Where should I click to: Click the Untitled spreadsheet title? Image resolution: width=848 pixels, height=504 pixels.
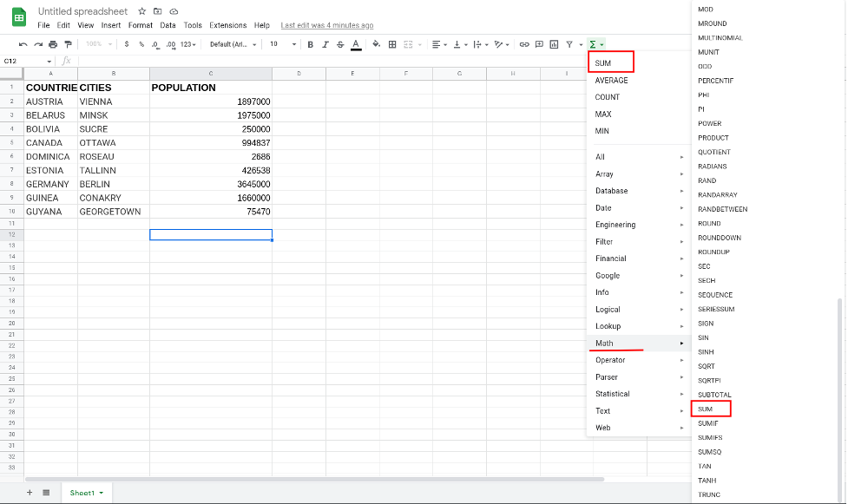coord(82,11)
